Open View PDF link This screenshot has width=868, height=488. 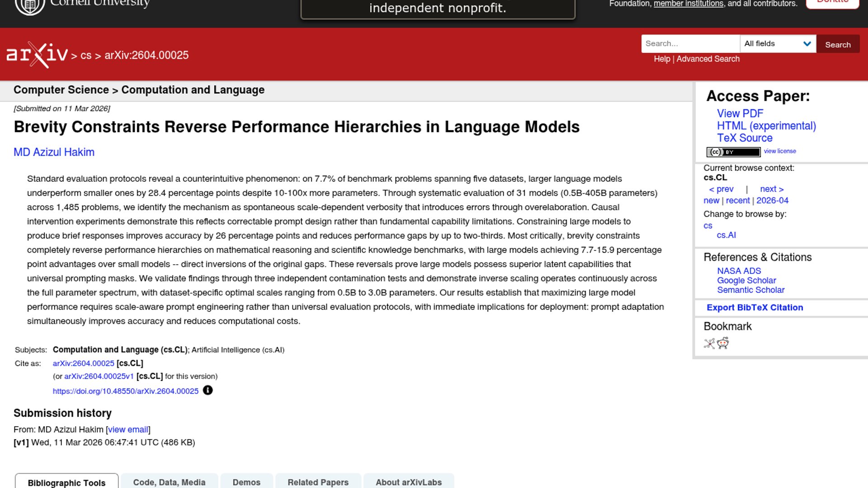740,113
